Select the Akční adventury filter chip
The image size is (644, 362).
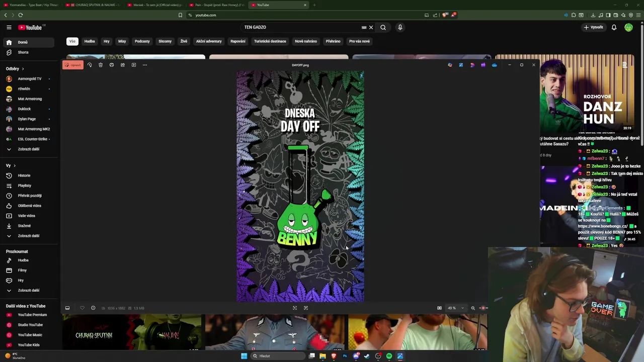(x=209, y=41)
